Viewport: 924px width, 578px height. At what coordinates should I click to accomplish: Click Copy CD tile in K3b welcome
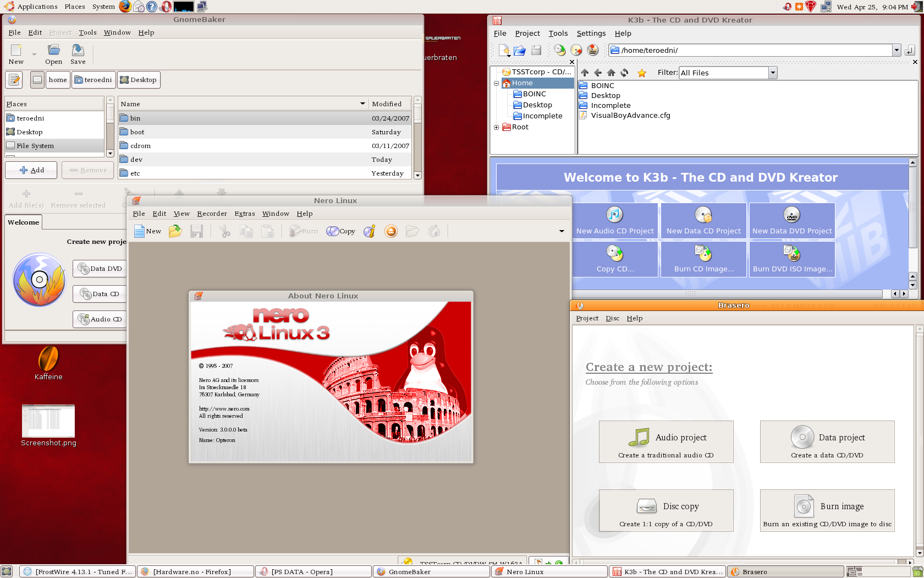(615, 259)
